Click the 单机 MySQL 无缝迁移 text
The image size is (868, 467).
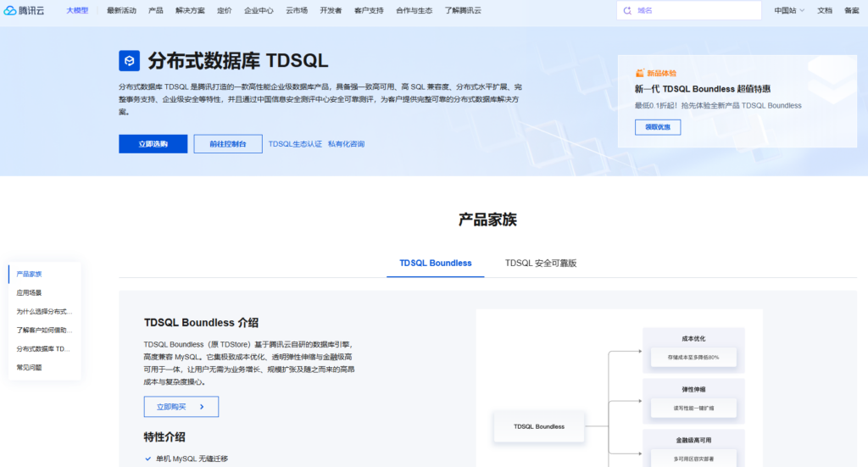pos(192,459)
